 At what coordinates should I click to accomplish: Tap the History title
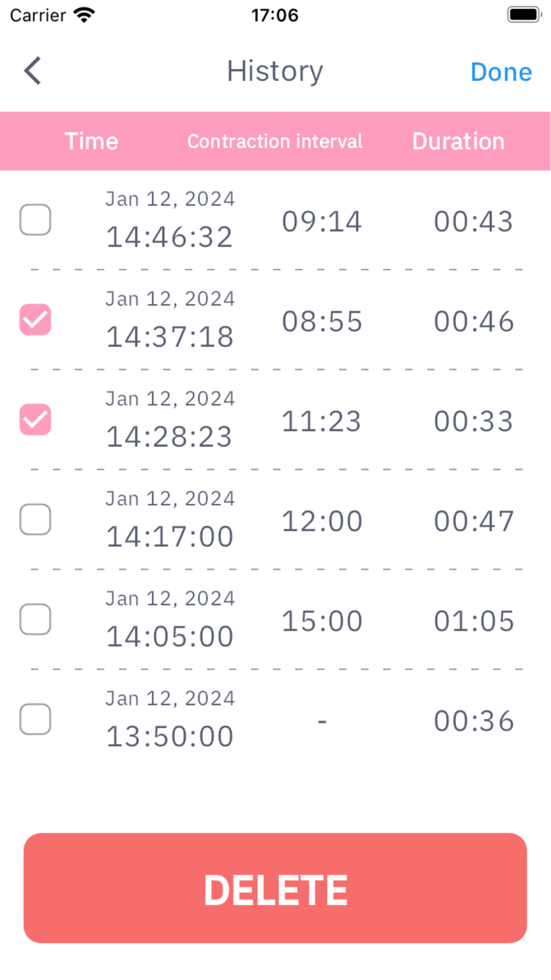click(x=275, y=72)
